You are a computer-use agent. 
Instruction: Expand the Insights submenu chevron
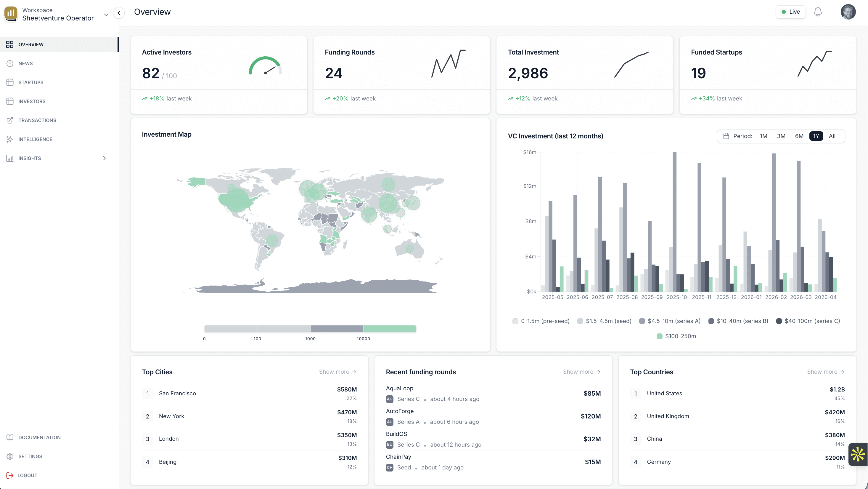pos(104,158)
